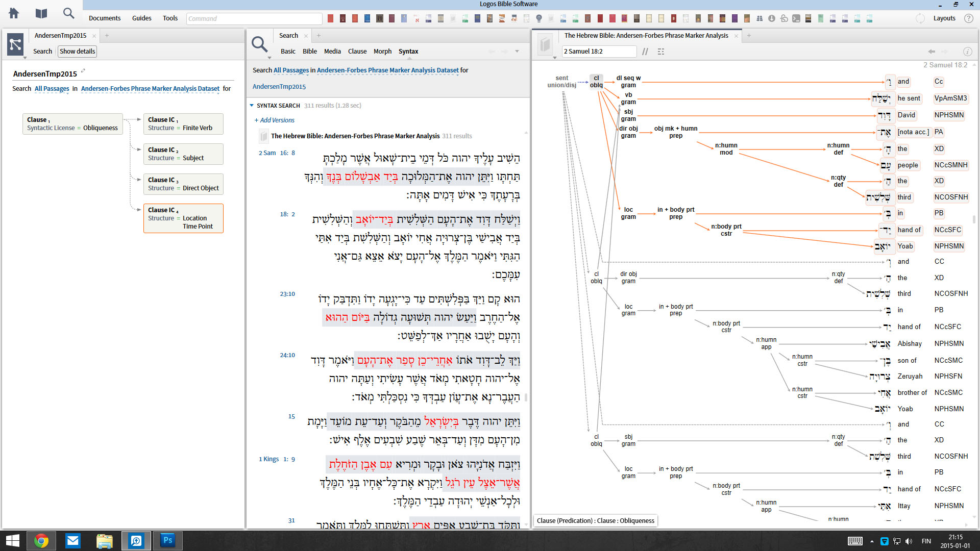Click the Command input box
Screen dimensions: 980x551
[254, 18]
